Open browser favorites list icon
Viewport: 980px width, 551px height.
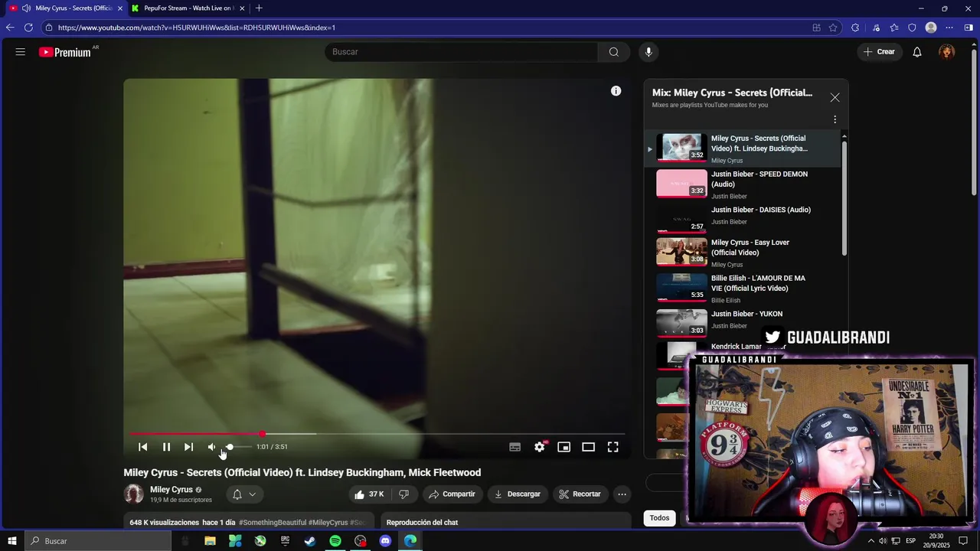[893, 28]
